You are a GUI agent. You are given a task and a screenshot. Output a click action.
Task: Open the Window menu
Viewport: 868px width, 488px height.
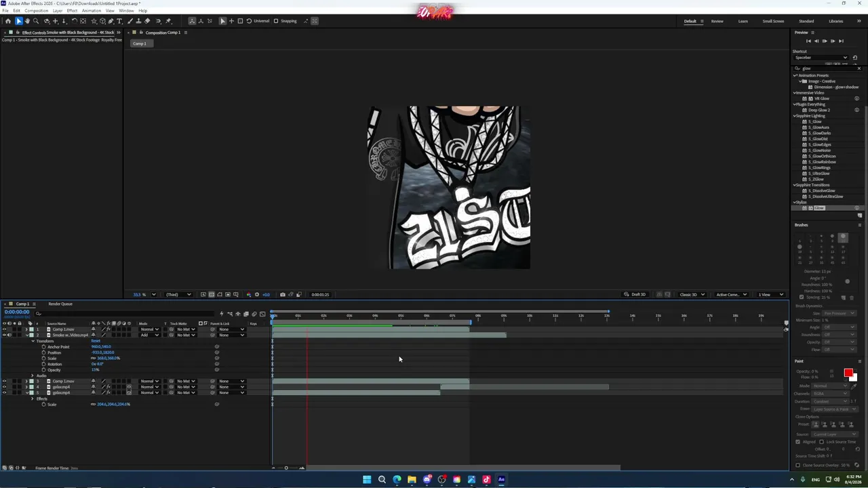126,11
